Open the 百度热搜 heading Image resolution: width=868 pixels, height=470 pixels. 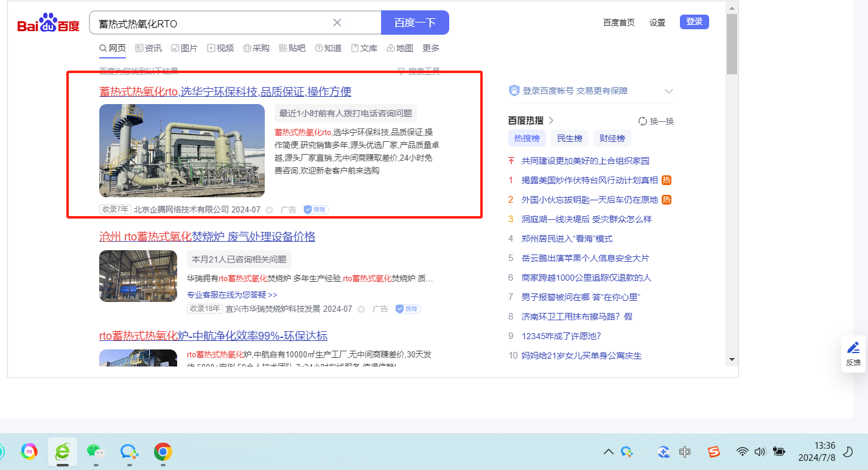tap(531, 121)
